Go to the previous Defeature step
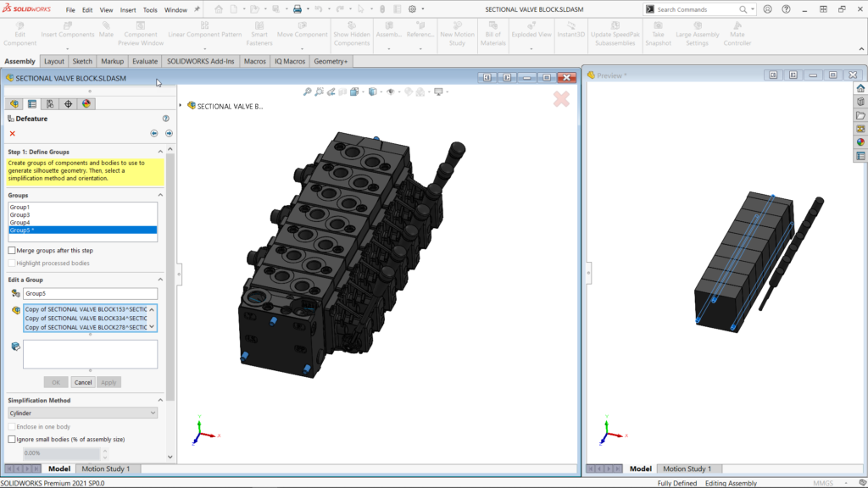The width and height of the screenshot is (868, 488). (154, 133)
